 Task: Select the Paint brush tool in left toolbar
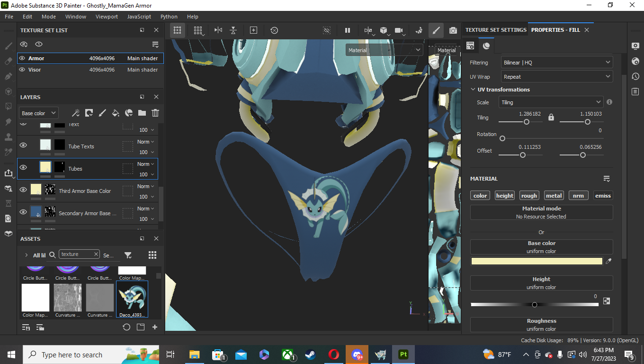click(x=8, y=46)
